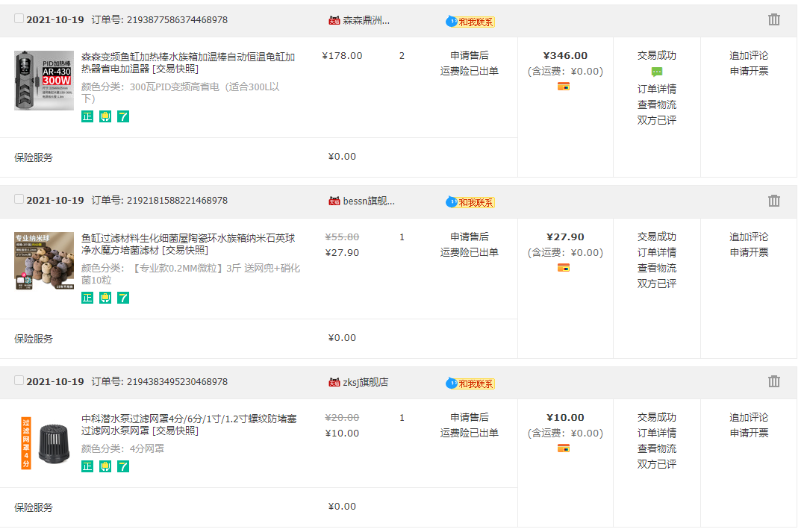Open the zksj旗舰店 store link
Image resolution: width=810 pixels, height=532 pixels.
(x=365, y=382)
